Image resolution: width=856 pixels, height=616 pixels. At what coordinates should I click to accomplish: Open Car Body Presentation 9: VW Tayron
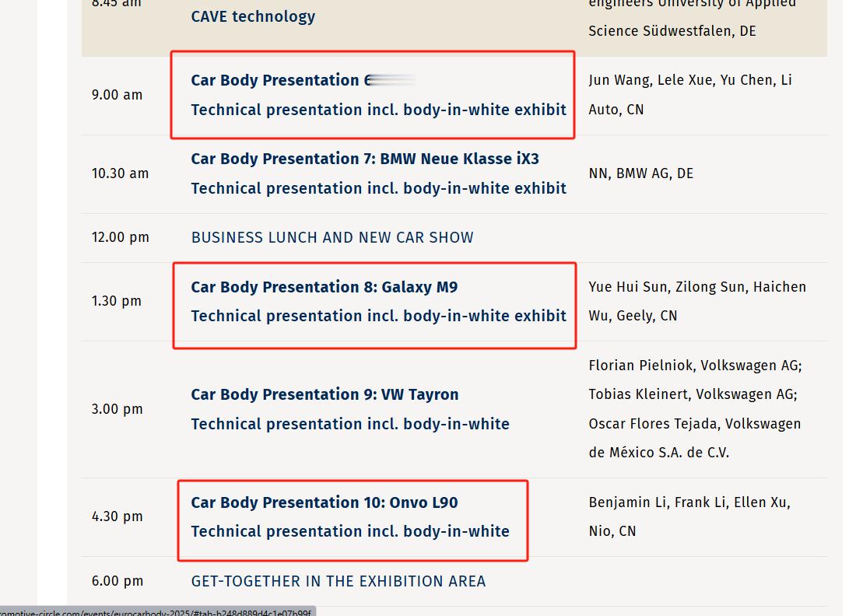325,394
